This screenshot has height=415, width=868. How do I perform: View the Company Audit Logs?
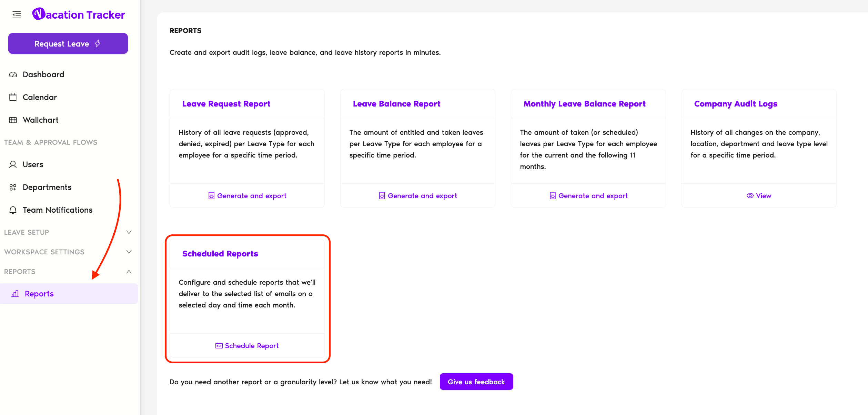pyautogui.click(x=759, y=196)
